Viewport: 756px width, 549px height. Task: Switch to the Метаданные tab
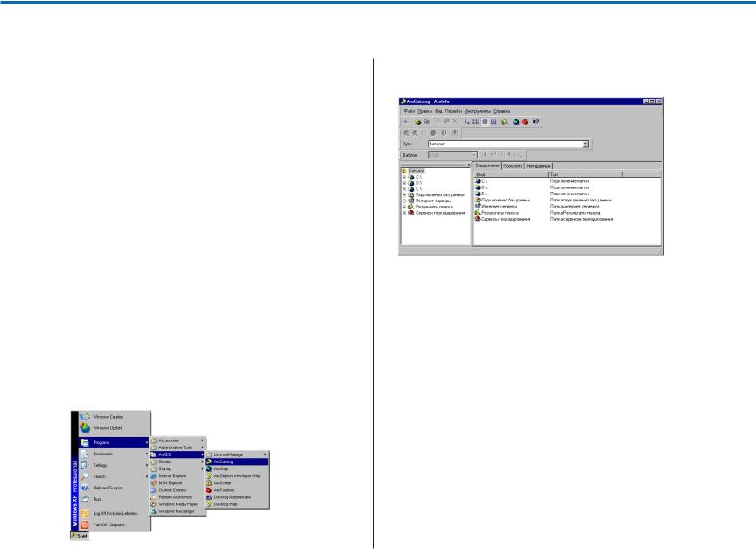(538, 166)
